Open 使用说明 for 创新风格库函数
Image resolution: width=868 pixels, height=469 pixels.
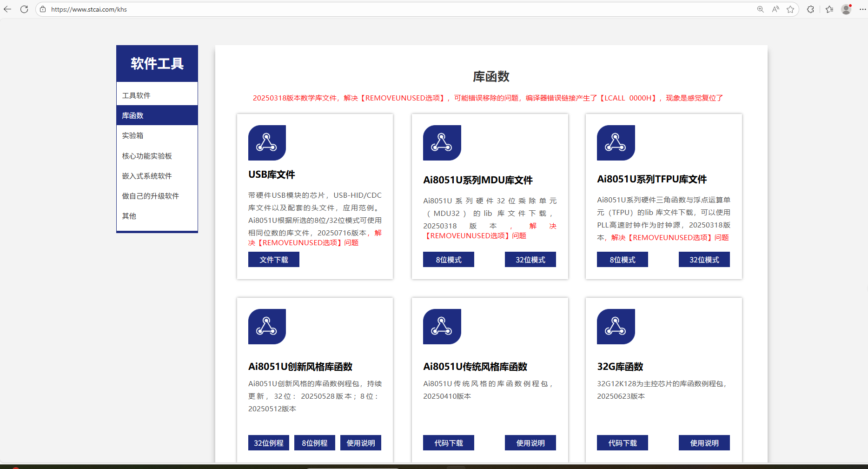click(361, 443)
